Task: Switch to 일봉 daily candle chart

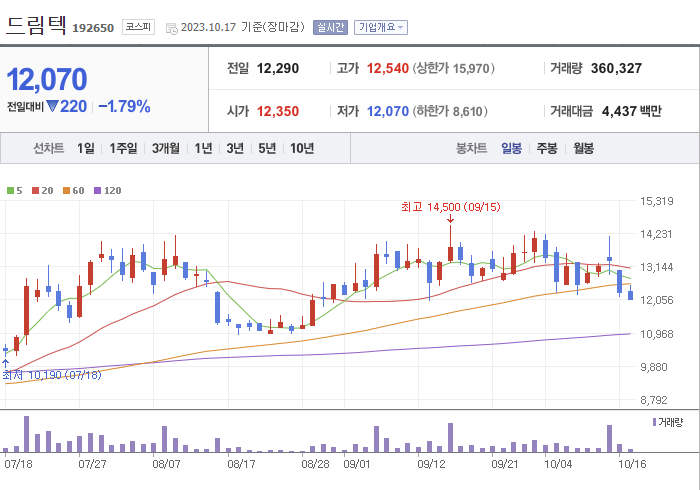Action: 511,148
